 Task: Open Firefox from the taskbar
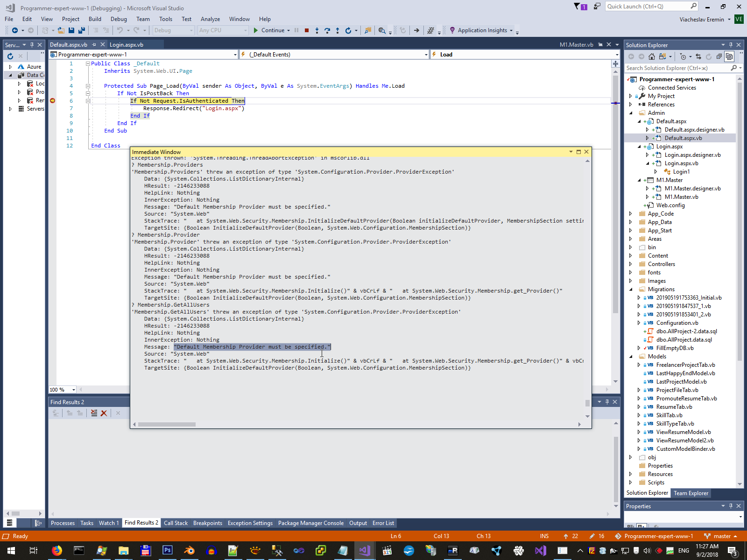[57, 551]
